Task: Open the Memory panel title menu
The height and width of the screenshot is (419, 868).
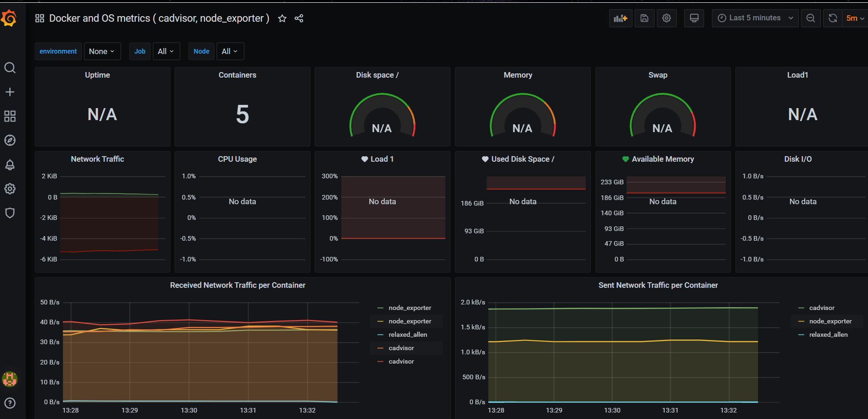Action: click(x=518, y=75)
